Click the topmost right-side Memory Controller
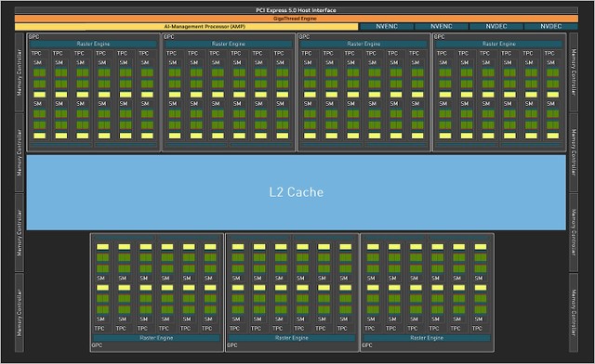 pyautogui.click(x=574, y=72)
